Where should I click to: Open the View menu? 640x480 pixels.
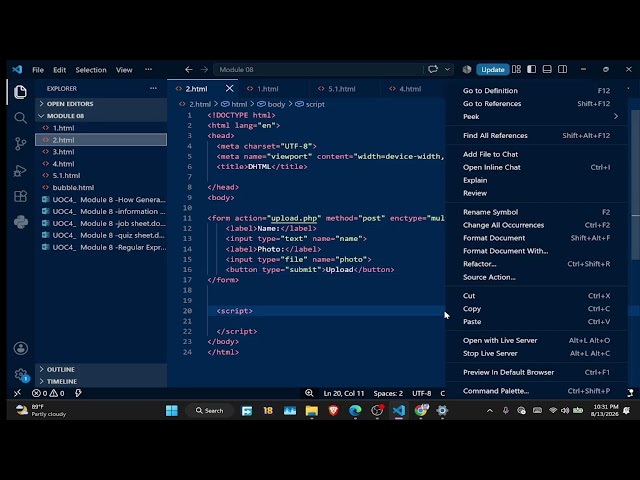pos(124,70)
